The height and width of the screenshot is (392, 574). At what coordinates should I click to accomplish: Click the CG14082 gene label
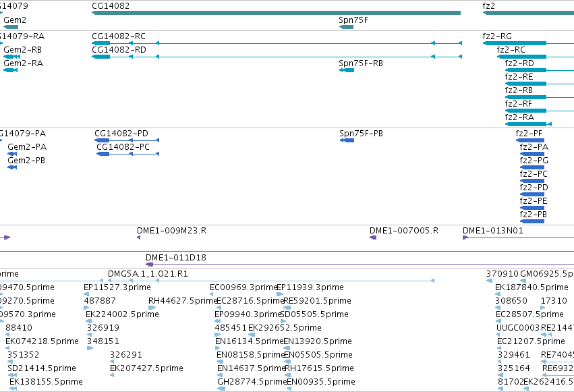click(x=110, y=6)
